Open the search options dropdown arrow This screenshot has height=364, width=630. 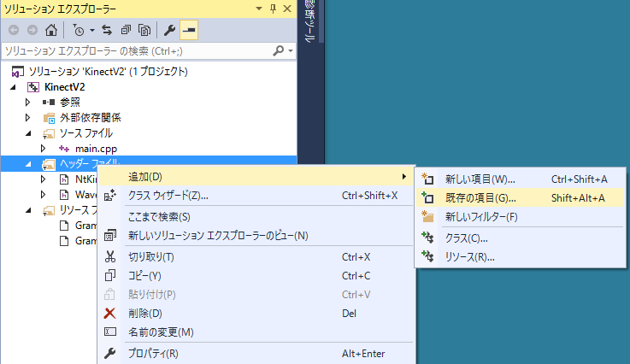291,51
